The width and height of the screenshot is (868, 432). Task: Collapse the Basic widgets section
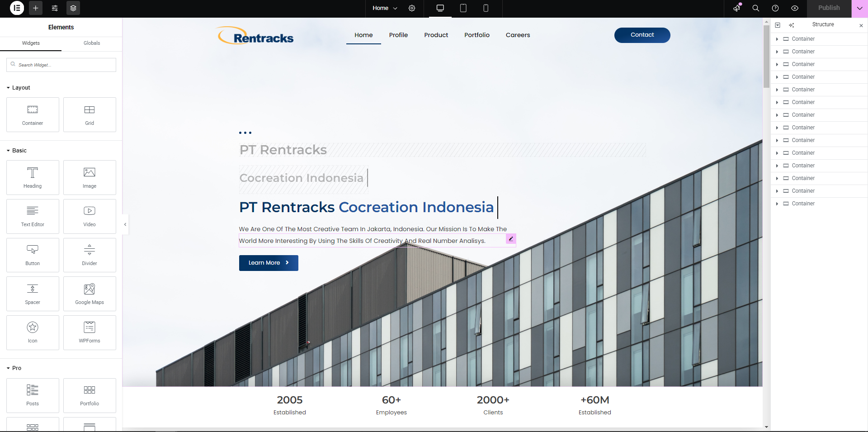click(9, 151)
